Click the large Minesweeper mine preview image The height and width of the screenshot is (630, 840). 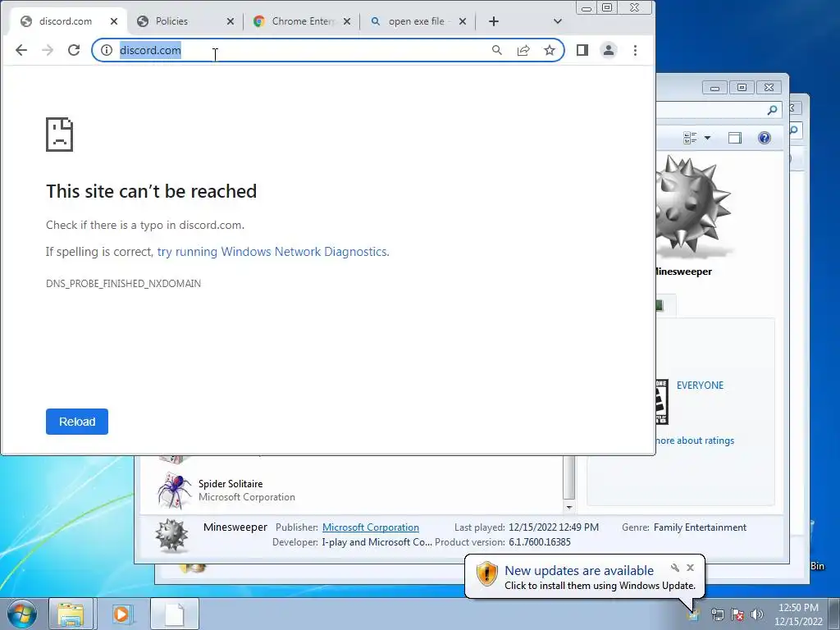click(693, 206)
